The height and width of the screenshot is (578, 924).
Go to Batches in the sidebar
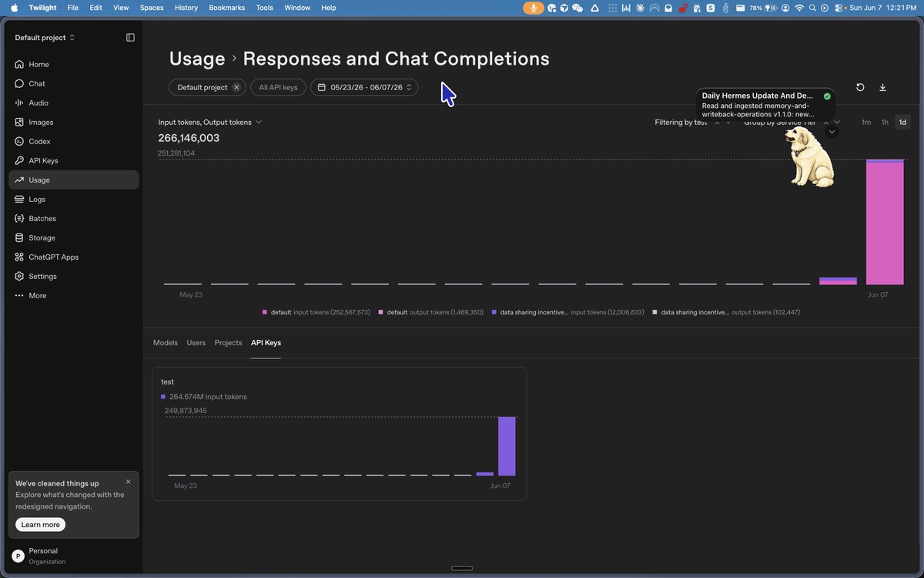point(73,218)
